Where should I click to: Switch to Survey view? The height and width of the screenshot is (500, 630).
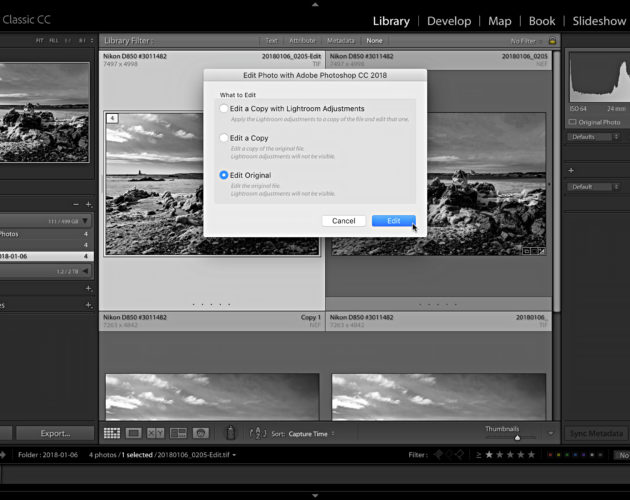pyautogui.click(x=178, y=433)
